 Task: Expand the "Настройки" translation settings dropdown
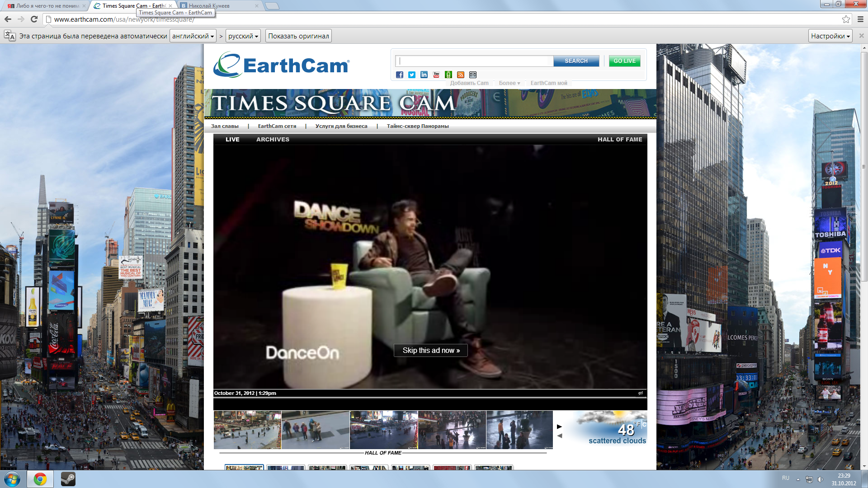coord(830,36)
